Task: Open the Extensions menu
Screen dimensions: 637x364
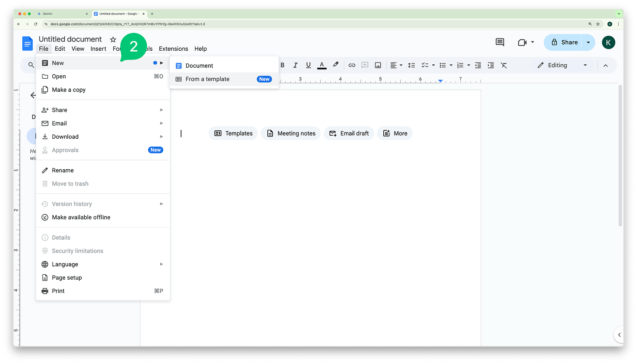Action: [x=173, y=49]
